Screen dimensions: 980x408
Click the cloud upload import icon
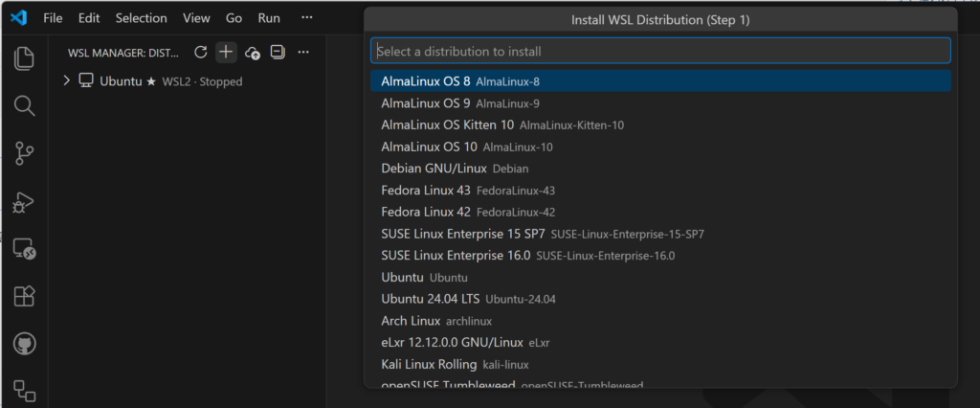pyautogui.click(x=252, y=52)
